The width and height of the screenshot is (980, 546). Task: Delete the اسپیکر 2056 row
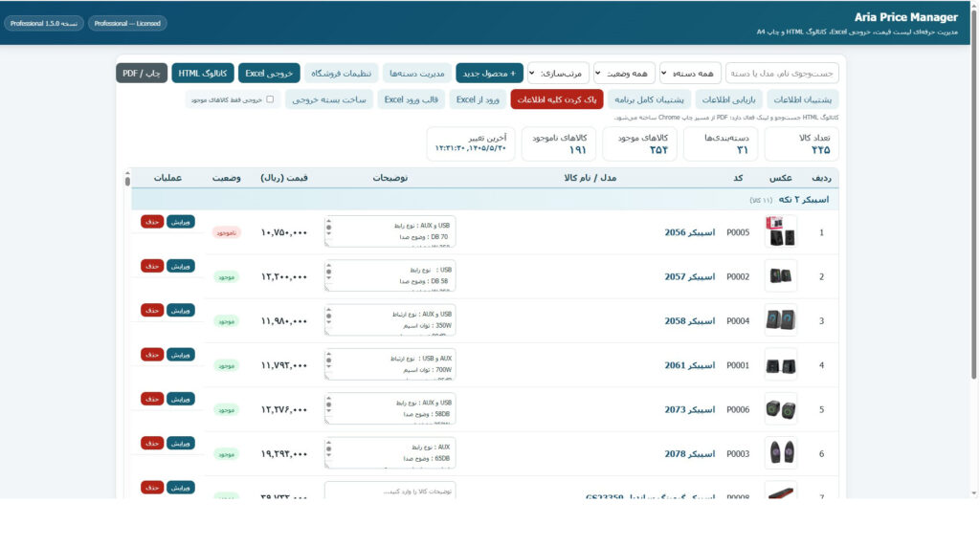coord(152,222)
